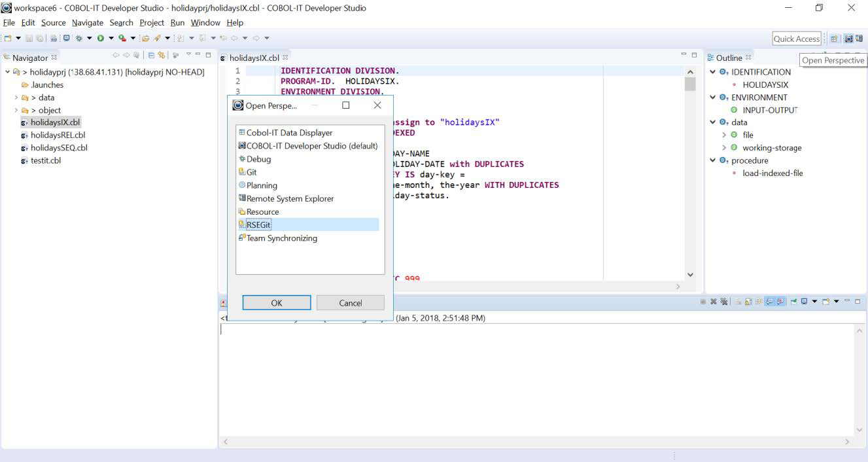The image size is (868, 462).
Task: Collapse the procedure node in Outline
Action: tap(713, 160)
